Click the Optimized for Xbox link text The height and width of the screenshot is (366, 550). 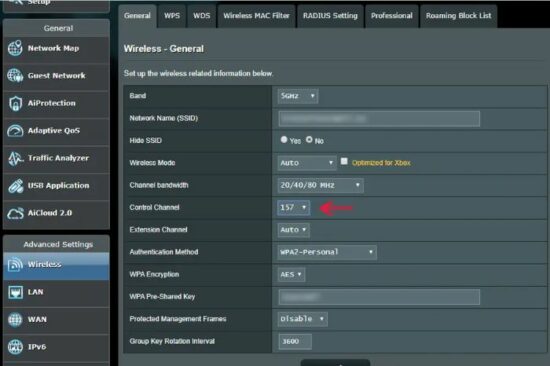pyautogui.click(x=381, y=163)
